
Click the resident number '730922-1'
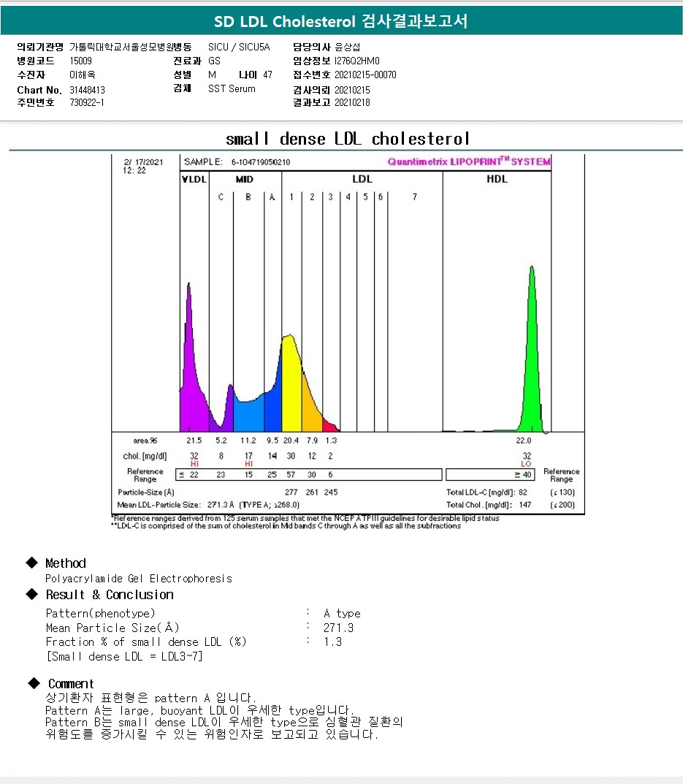(87, 102)
